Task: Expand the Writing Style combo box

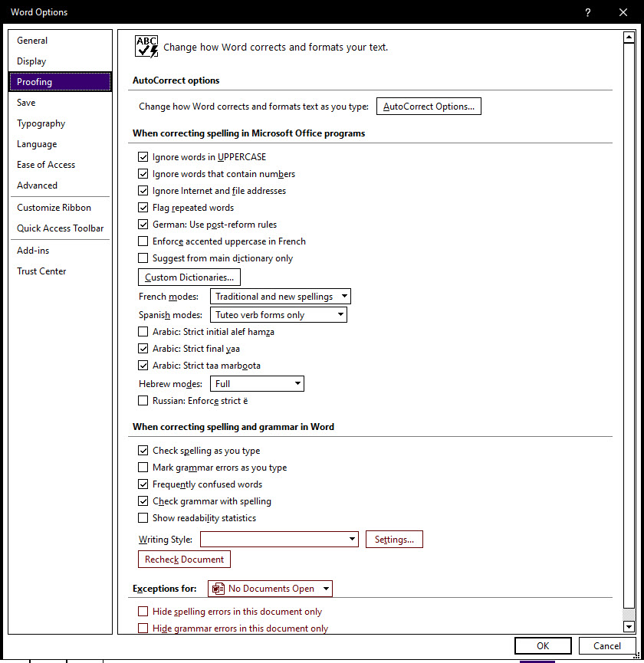Action: pyautogui.click(x=279, y=540)
